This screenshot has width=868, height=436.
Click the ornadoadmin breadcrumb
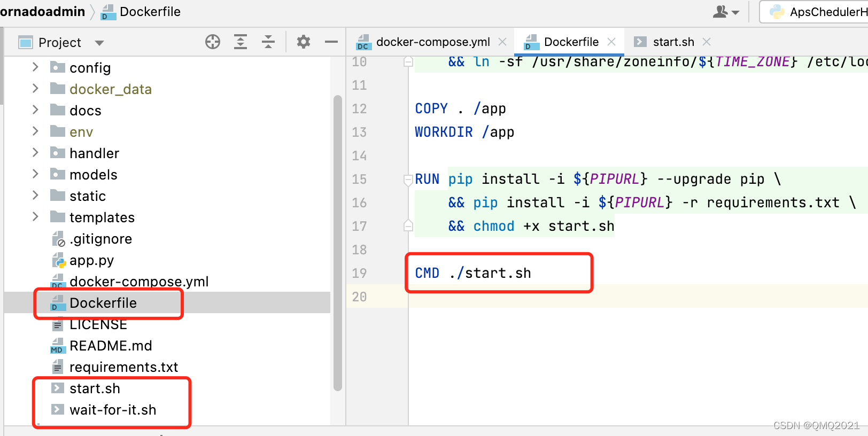tap(42, 12)
